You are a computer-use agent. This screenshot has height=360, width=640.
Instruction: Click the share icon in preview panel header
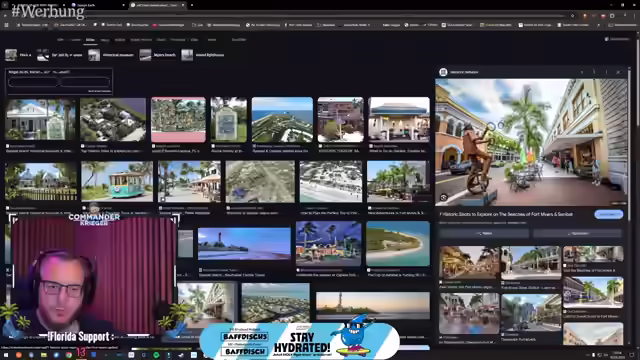tap(594, 72)
